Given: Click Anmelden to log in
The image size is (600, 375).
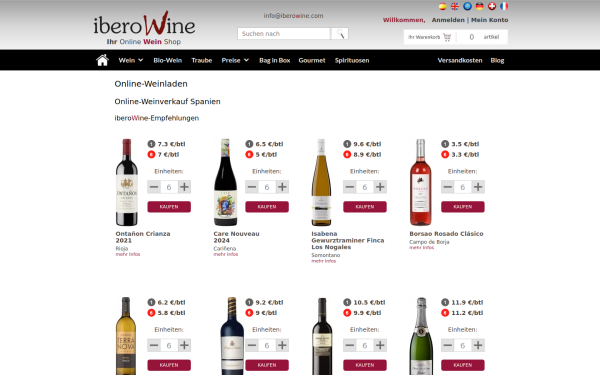Looking at the screenshot, I should tap(448, 20).
